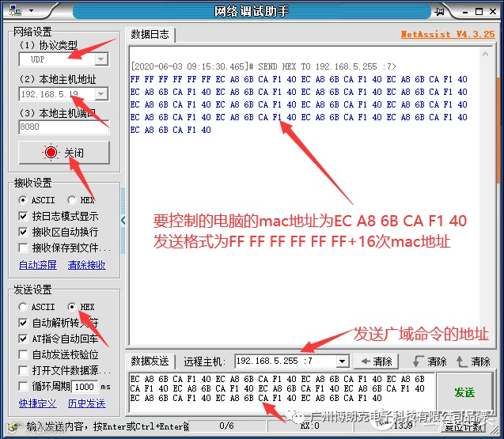
Task: Click the red record indicator icon
Action: pyautogui.click(x=51, y=153)
